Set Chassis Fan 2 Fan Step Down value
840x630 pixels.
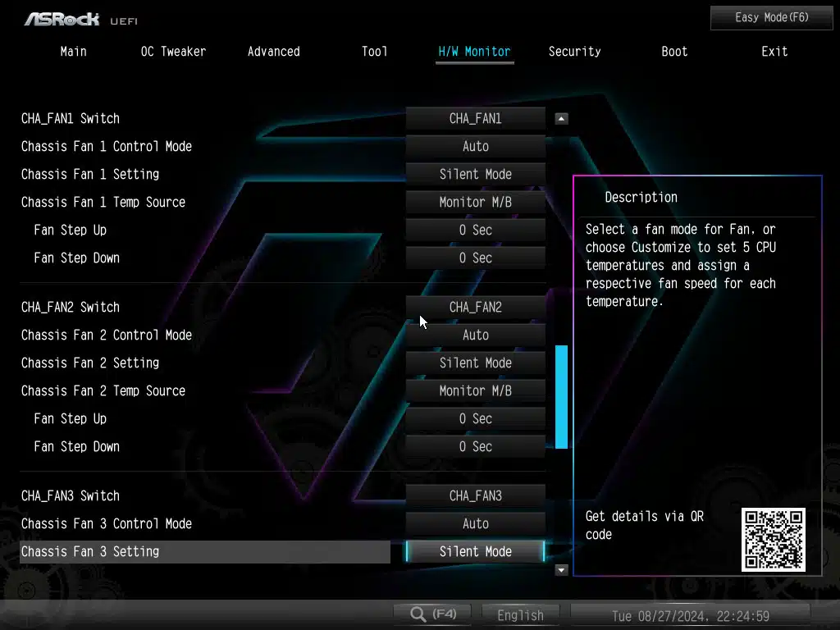point(475,447)
